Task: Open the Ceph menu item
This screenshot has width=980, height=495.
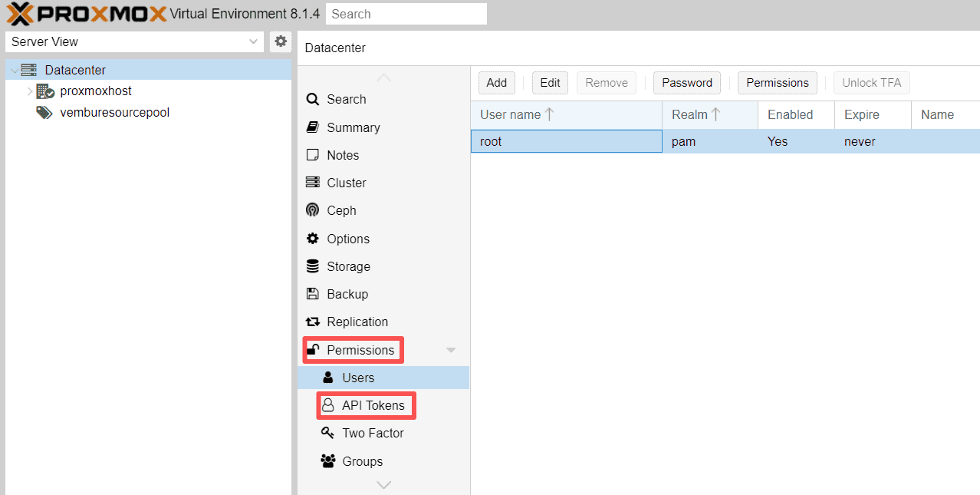Action: (x=383, y=210)
